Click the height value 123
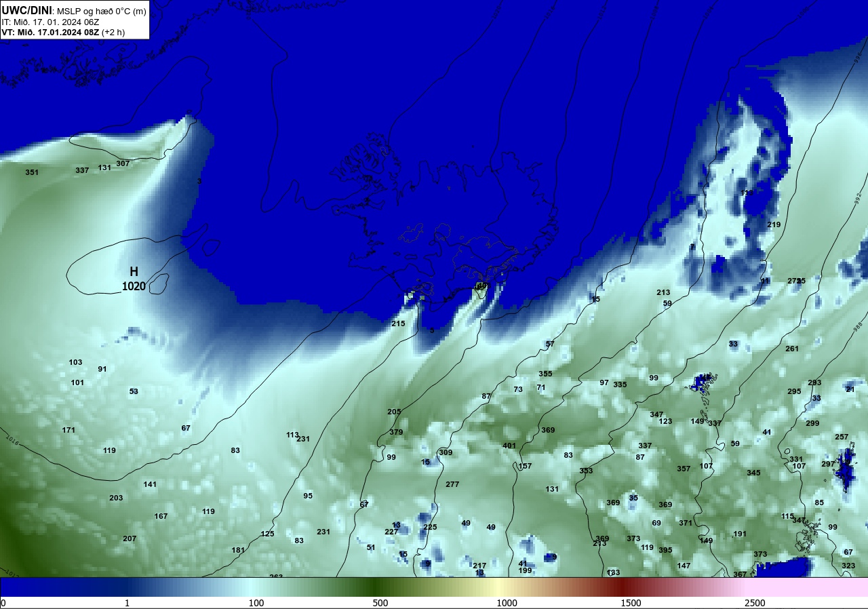Screen dimensions: 868x609 [665, 421]
